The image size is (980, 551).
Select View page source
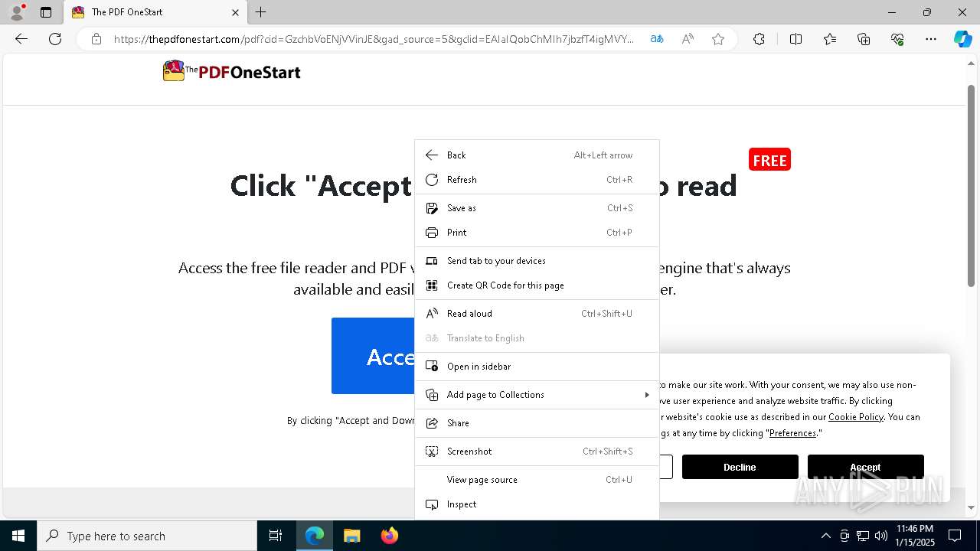point(537,480)
